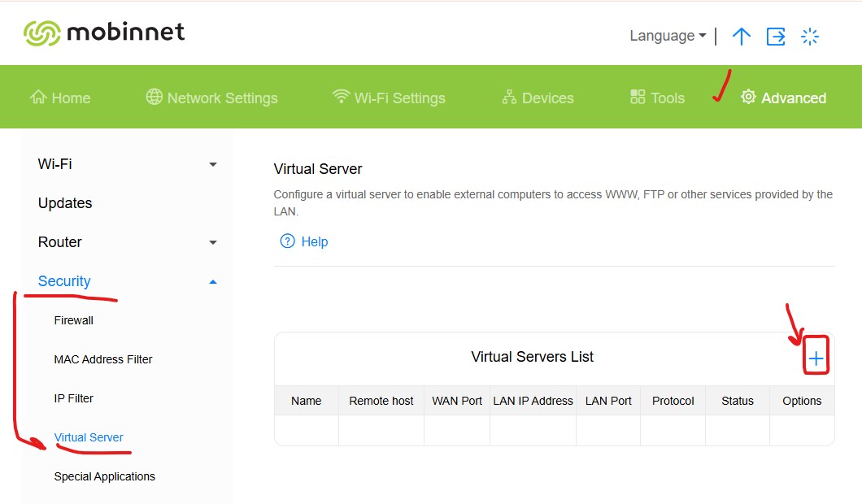This screenshot has height=504, width=862.
Task: Select the Tools tab
Action: coord(657,98)
